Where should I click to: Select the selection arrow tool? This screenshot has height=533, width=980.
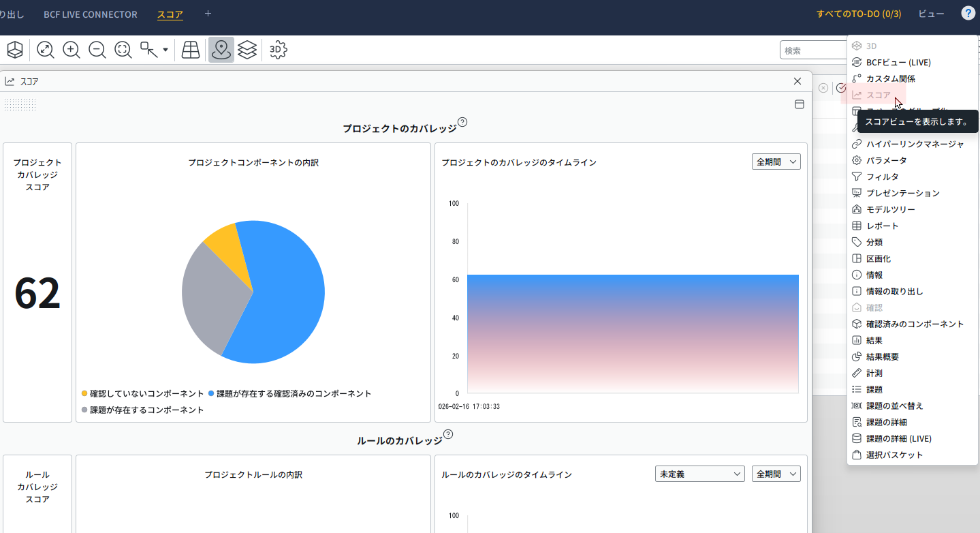(x=148, y=50)
